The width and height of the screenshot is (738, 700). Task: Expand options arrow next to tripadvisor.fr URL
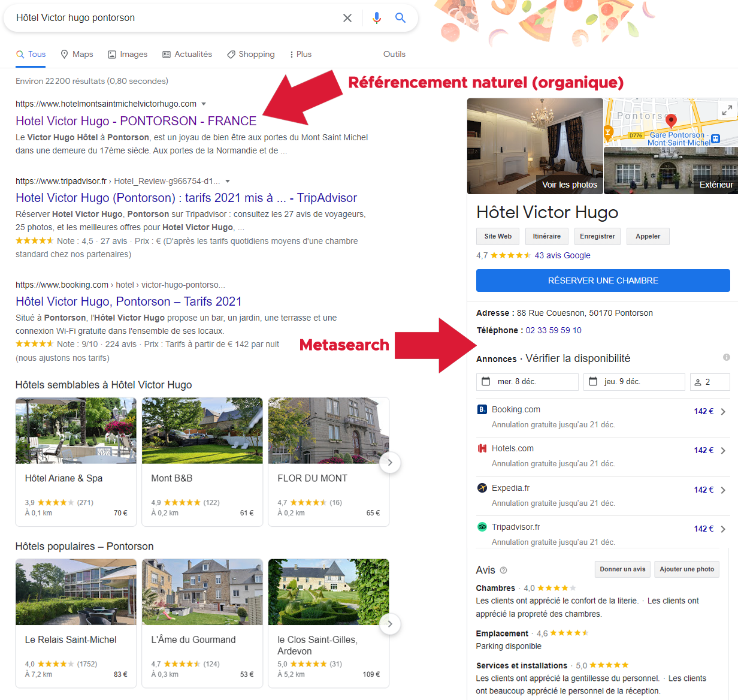tap(228, 181)
